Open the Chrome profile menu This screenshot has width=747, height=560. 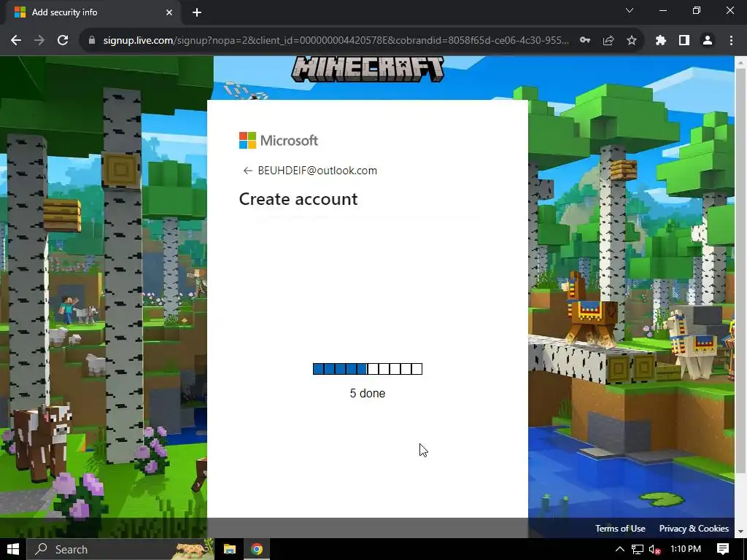(708, 41)
